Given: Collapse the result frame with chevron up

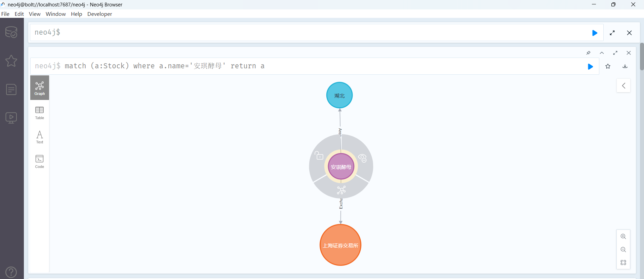Looking at the screenshot, I should [x=602, y=53].
